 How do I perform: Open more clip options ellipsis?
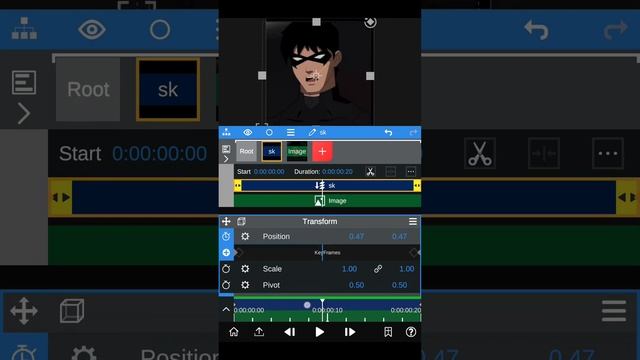(x=411, y=171)
